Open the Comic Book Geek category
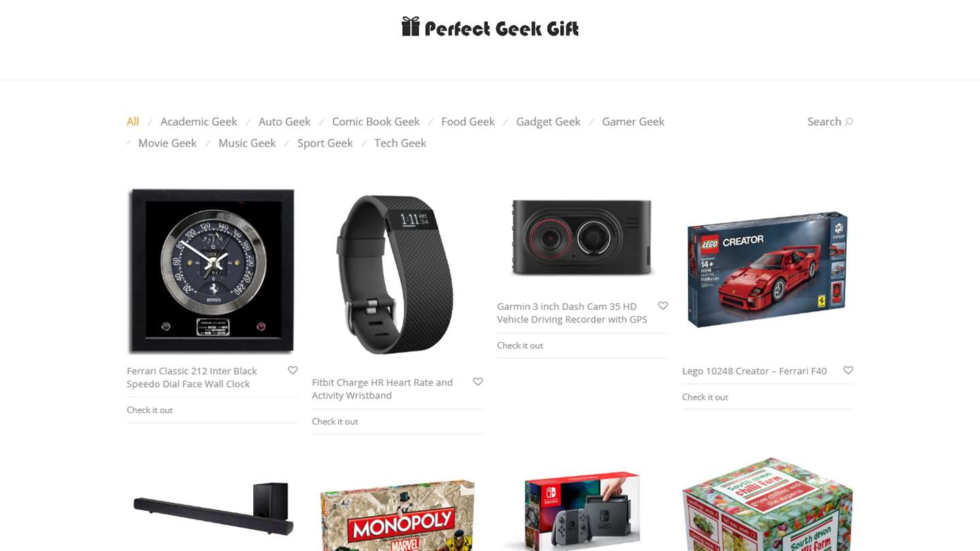 point(376,122)
